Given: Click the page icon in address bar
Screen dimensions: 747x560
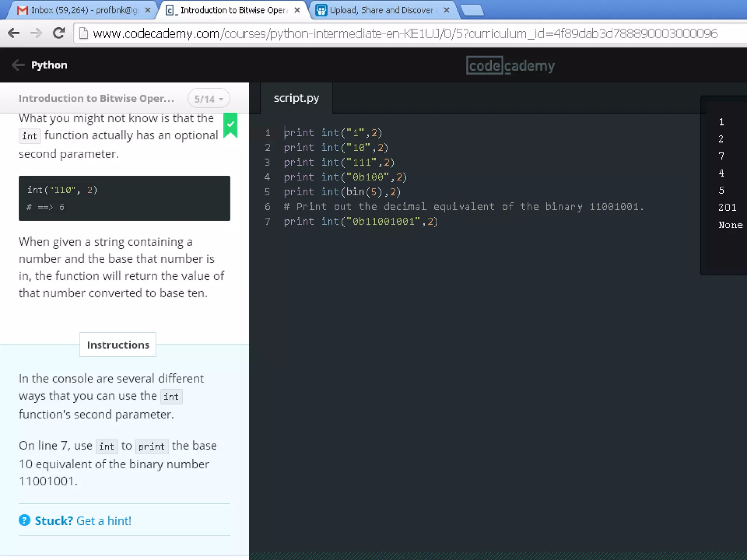Looking at the screenshot, I should click(x=84, y=34).
